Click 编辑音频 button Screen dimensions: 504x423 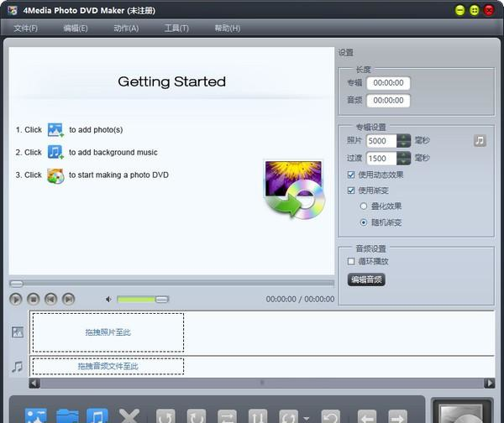coord(366,279)
